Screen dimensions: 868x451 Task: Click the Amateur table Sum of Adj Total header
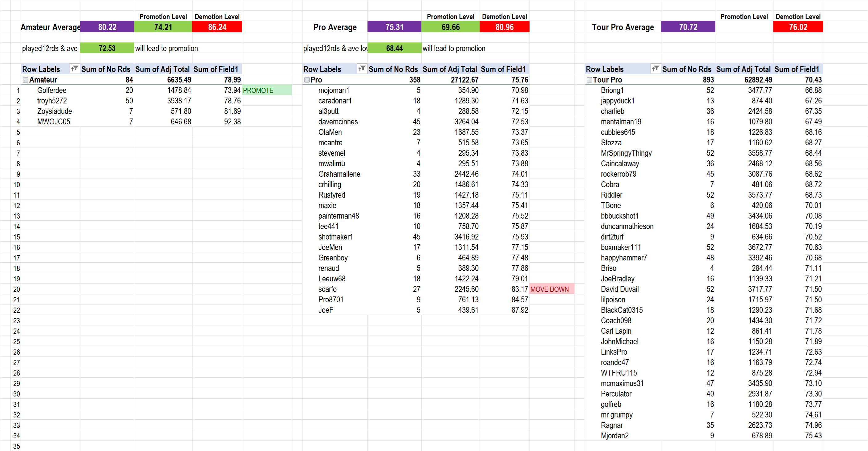pos(162,69)
